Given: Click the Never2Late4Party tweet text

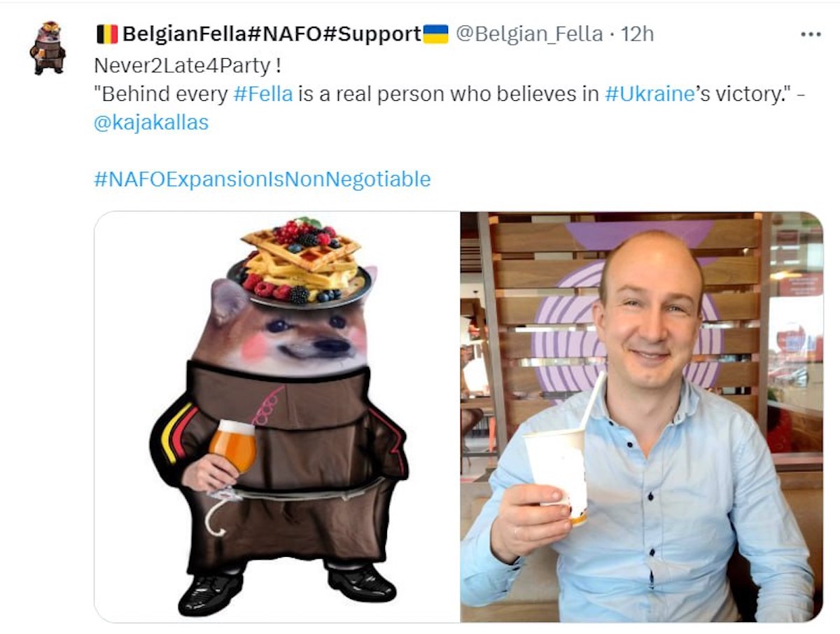Looking at the screenshot, I should click(188, 65).
